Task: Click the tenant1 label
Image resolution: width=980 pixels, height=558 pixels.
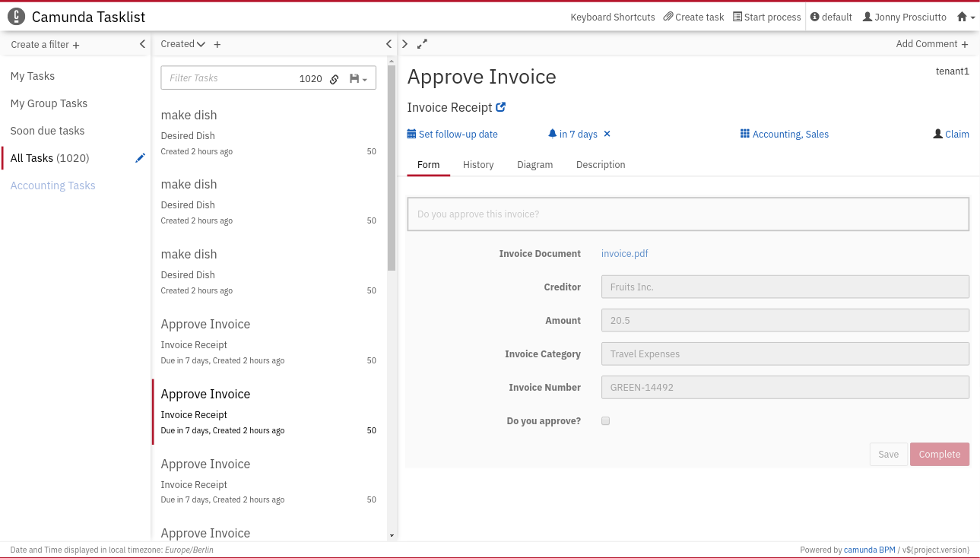Action: click(x=953, y=71)
